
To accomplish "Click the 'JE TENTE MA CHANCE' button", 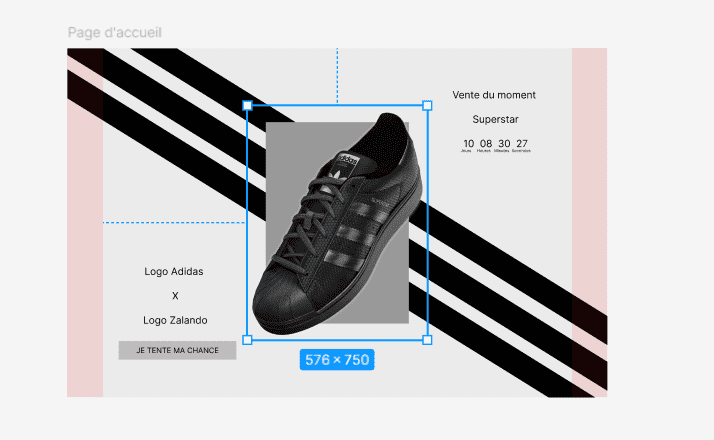I will (x=178, y=350).
